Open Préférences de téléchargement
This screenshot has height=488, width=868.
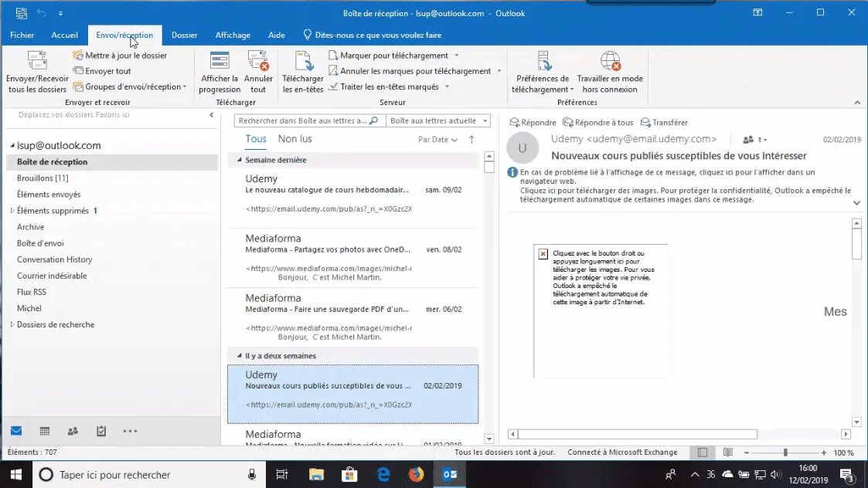[x=543, y=72]
